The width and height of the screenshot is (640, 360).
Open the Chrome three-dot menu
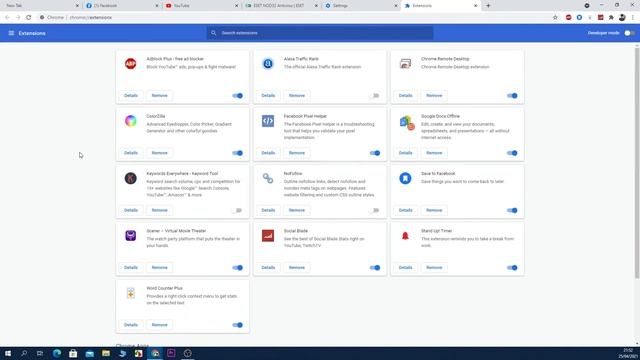pyautogui.click(x=633, y=18)
